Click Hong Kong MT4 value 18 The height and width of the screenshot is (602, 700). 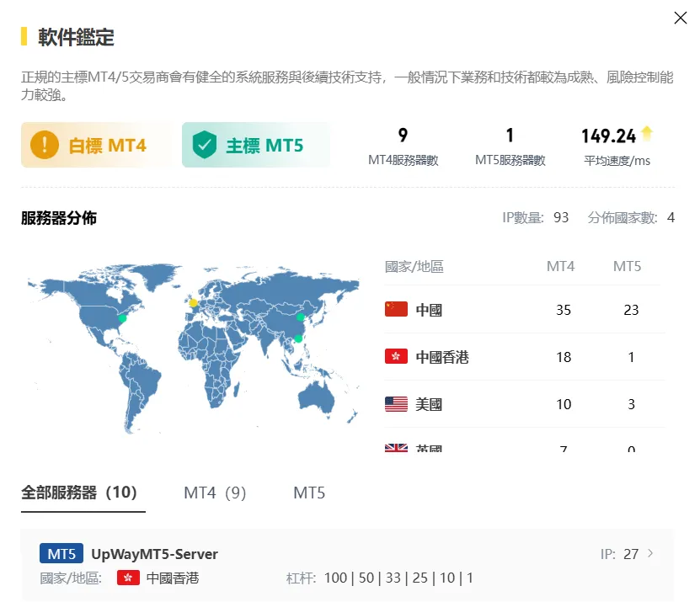click(x=564, y=357)
